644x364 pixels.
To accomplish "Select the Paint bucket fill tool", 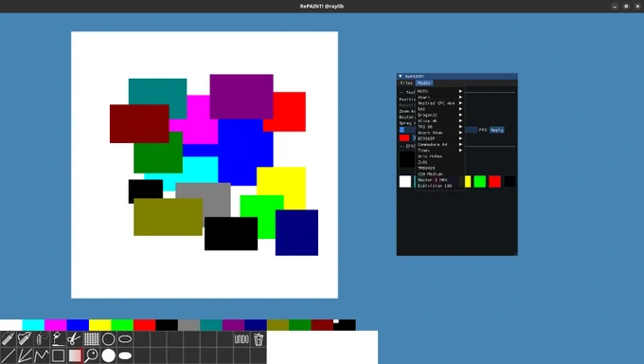I will click(x=58, y=339).
